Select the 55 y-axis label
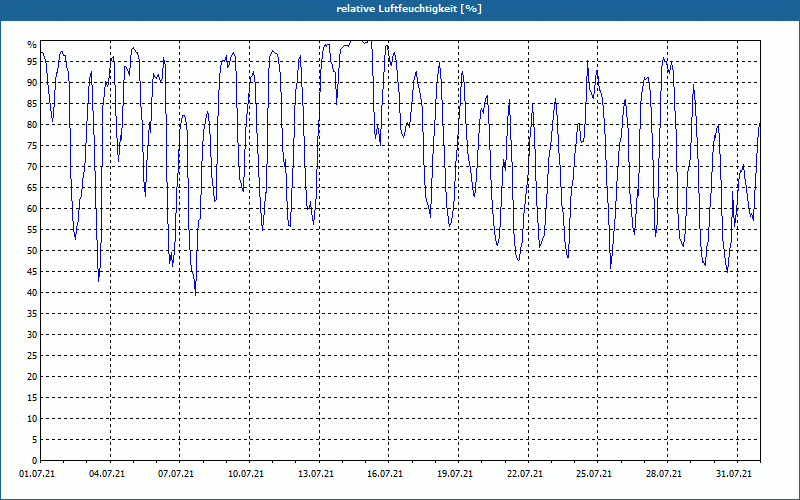 [32, 230]
